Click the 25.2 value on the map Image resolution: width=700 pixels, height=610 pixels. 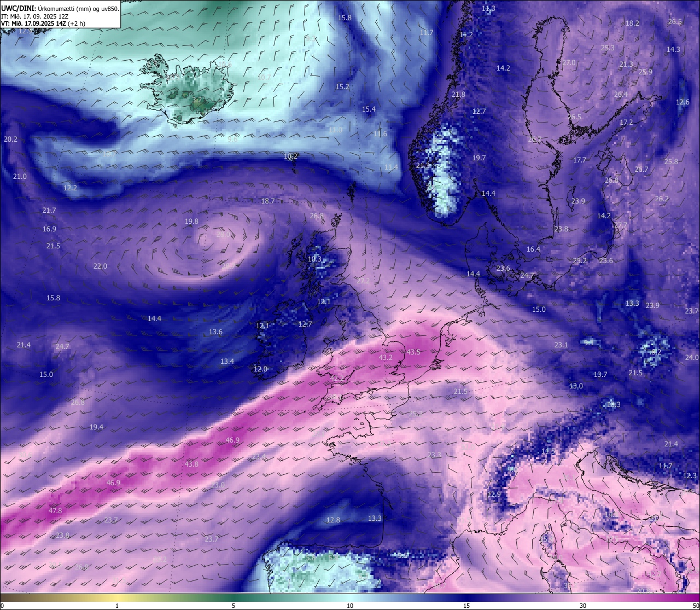coord(580,260)
